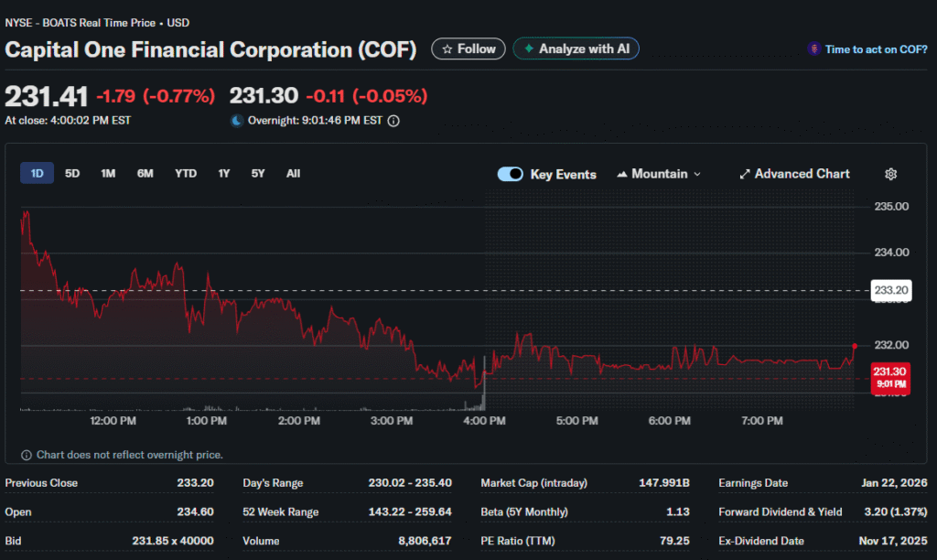
Task: Switch to the 5Y chart range
Action: click(x=258, y=173)
